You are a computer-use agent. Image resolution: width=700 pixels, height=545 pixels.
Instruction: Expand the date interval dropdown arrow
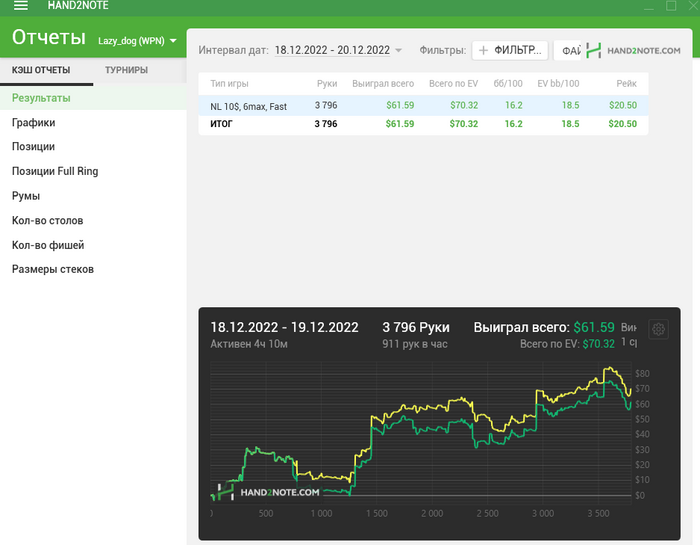pos(398,50)
